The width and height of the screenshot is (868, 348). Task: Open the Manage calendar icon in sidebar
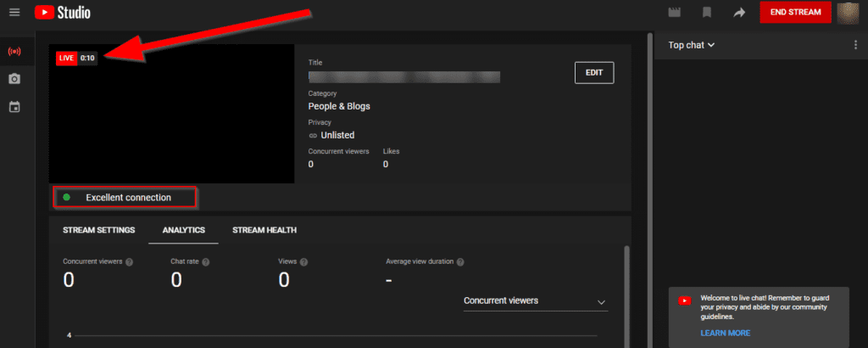15,106
